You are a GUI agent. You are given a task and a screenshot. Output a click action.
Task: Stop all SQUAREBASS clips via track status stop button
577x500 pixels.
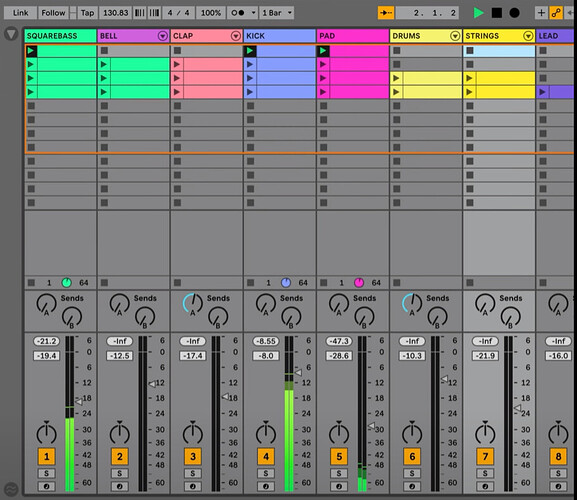click(31, 283)
